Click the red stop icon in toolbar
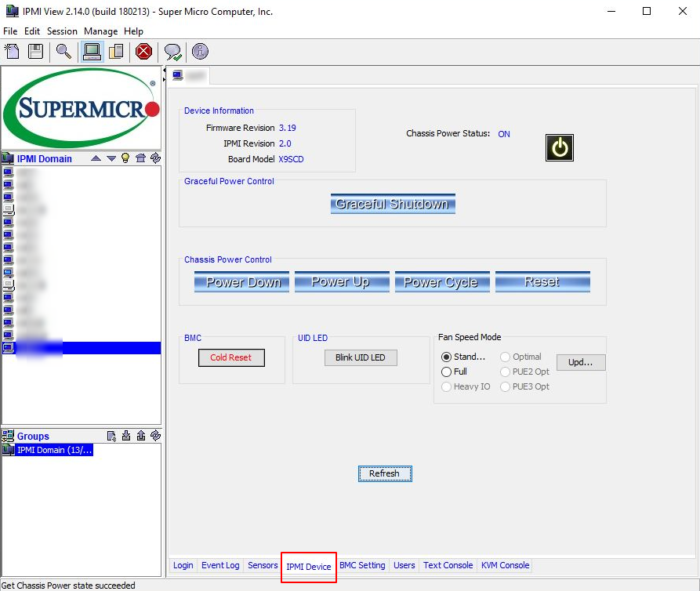700x591 pixels. click(x=143, y=52)
